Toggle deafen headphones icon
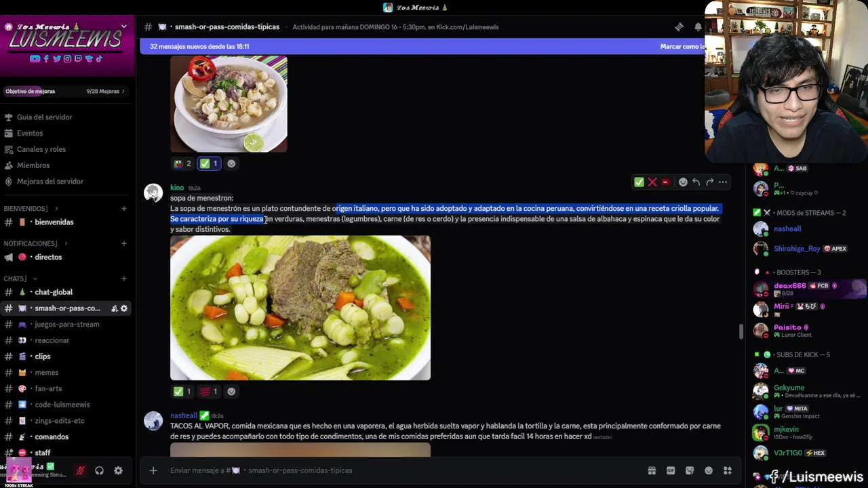Image resolution: width=868 pixels, height=488 pixels. tap(99, 470)
